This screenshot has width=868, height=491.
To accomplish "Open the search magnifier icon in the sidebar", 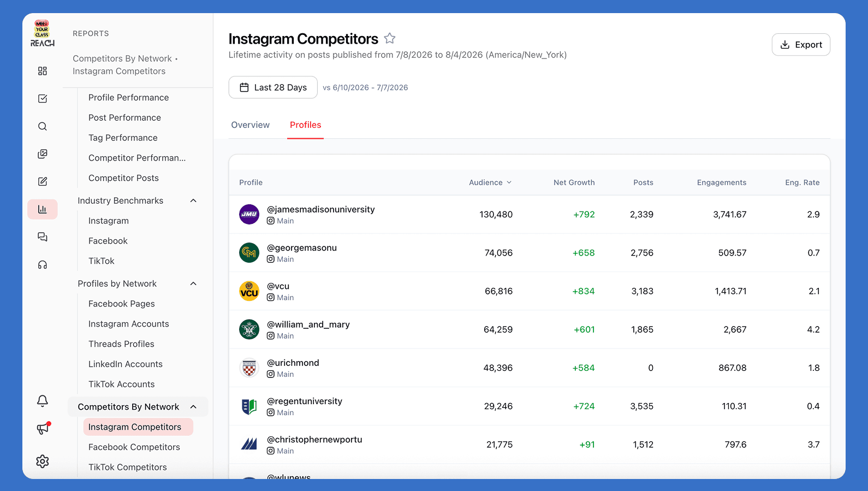I will click(43, 126).
